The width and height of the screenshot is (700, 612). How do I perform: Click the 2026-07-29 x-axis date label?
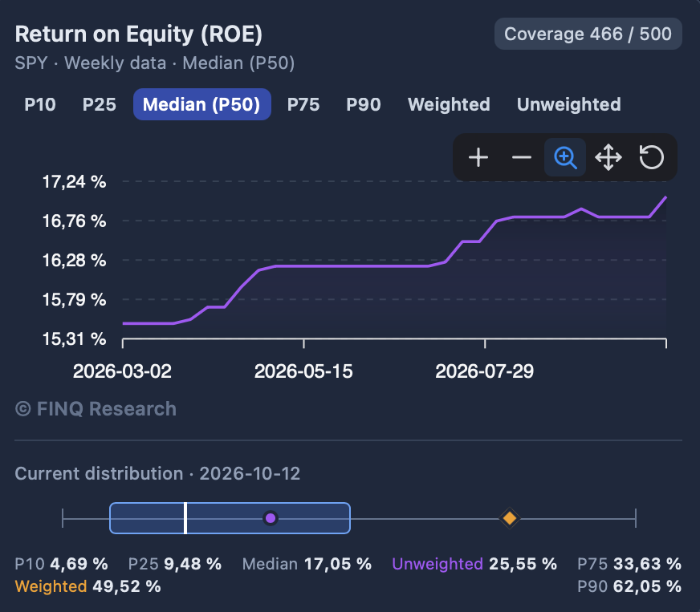pyautogui.click(x=485, y=371)
